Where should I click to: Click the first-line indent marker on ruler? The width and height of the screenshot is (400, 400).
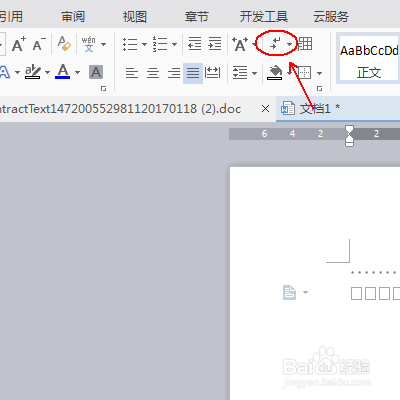[x=349, y=130]
